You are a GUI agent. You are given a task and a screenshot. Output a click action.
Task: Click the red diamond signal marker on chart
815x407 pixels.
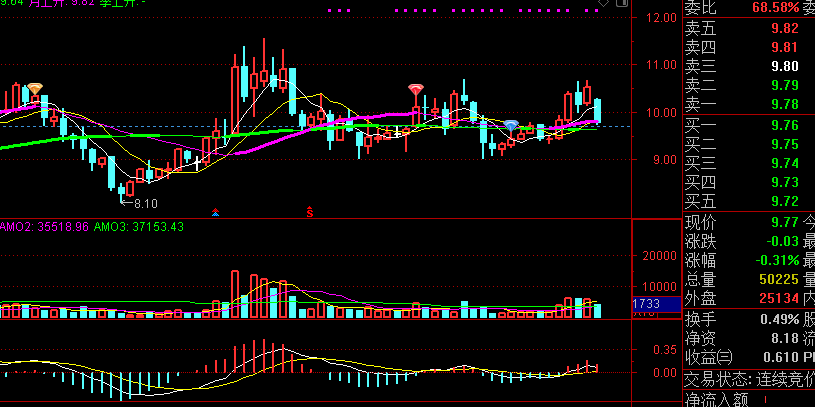[415, 90]
